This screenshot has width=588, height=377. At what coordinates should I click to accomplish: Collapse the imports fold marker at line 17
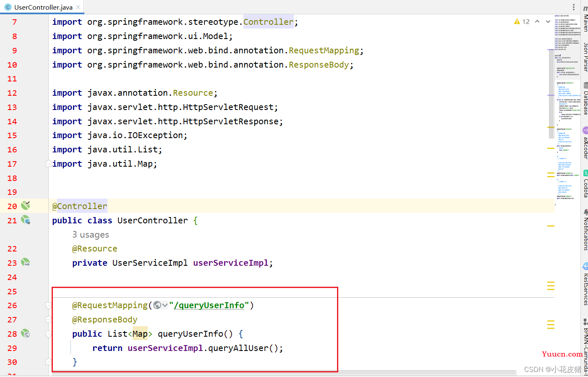tap(49, 163)
